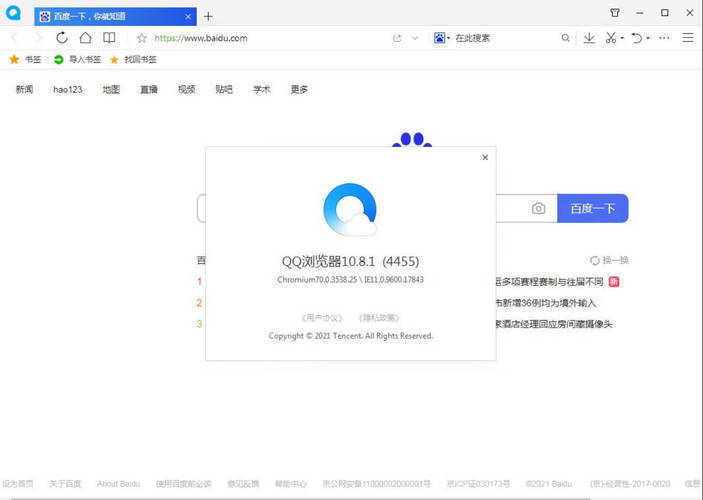
Task: Click the 导入书签 bookmarks bar item
Action: 78,60
